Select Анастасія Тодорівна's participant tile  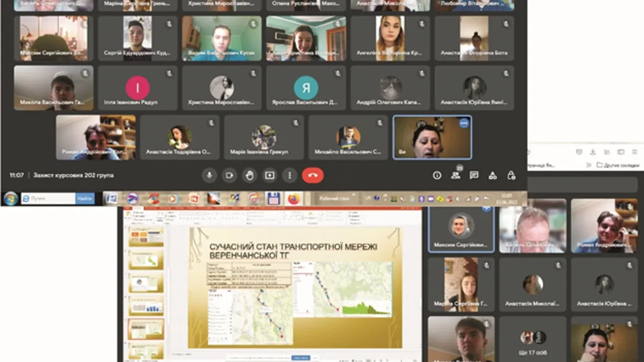pyautogui.click(x=180, y=137)
